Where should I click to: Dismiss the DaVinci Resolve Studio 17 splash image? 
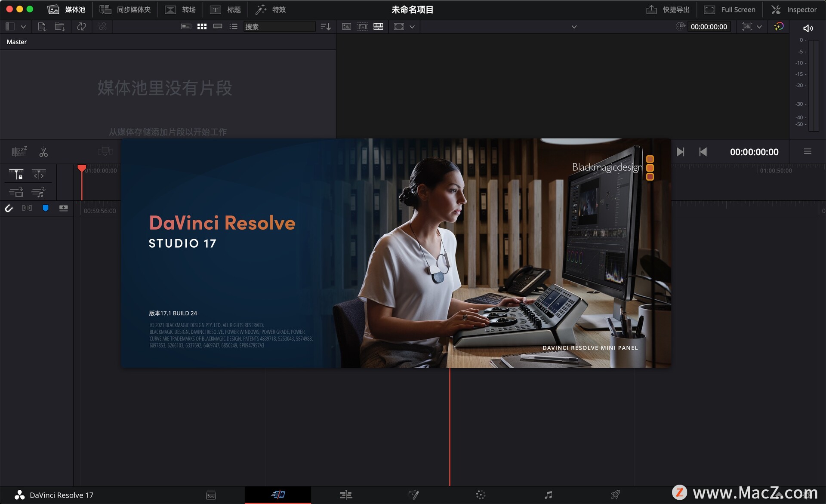(x=396, y=253)
